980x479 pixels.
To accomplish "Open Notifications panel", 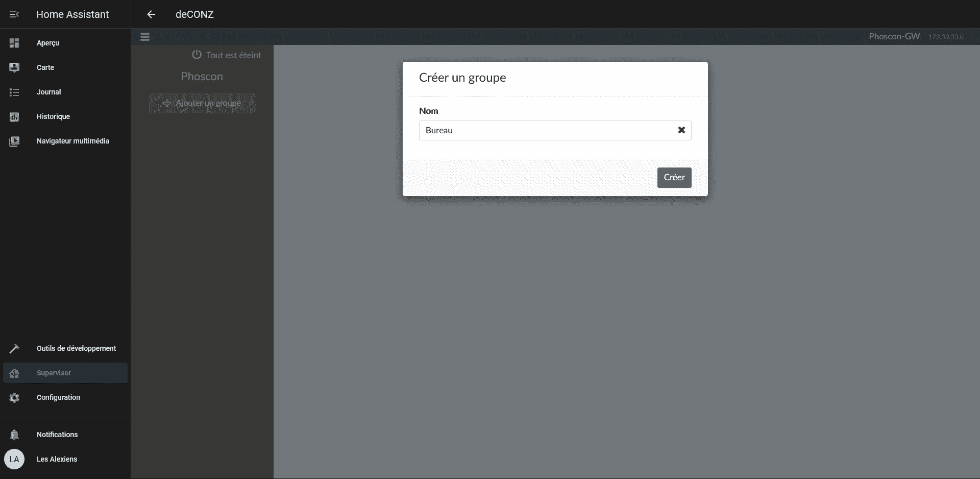I will 65,435.
